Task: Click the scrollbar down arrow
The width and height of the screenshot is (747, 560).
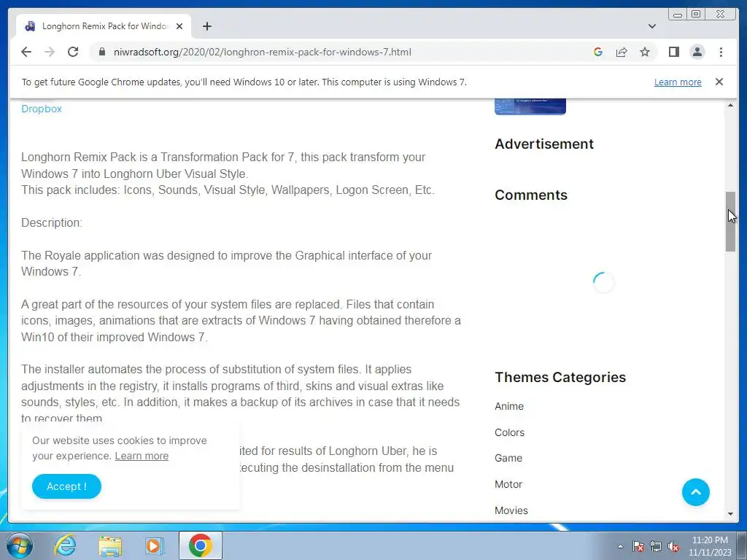Action: 730,514
